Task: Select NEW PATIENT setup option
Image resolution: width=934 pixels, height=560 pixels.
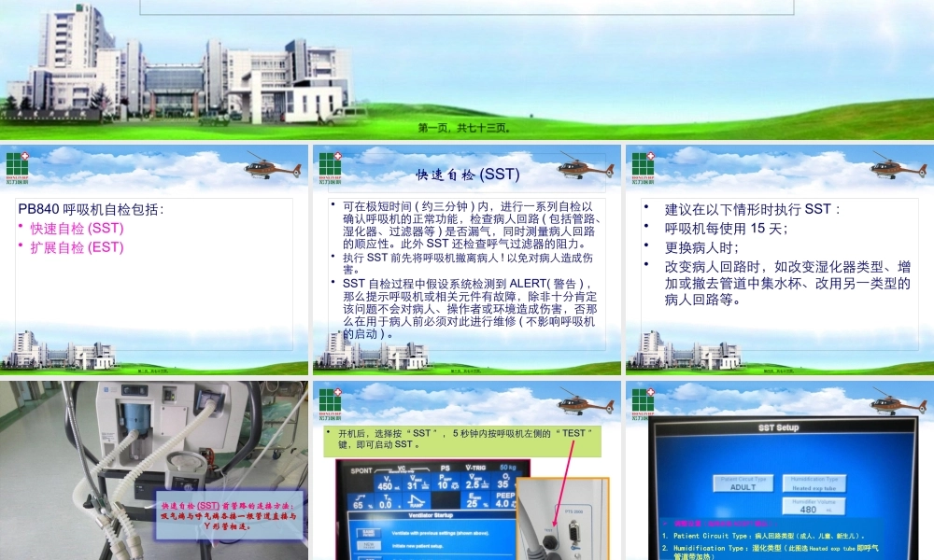Action: pos(369,545)
